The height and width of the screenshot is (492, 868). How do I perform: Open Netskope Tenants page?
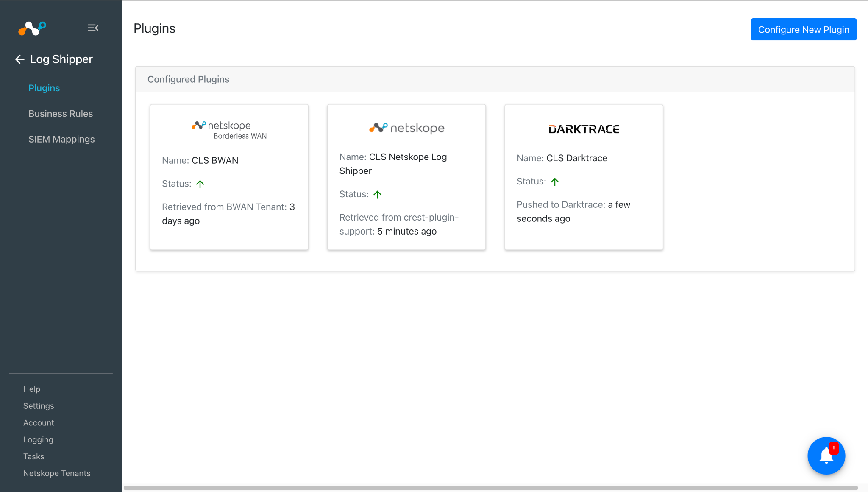pos(57,473)
